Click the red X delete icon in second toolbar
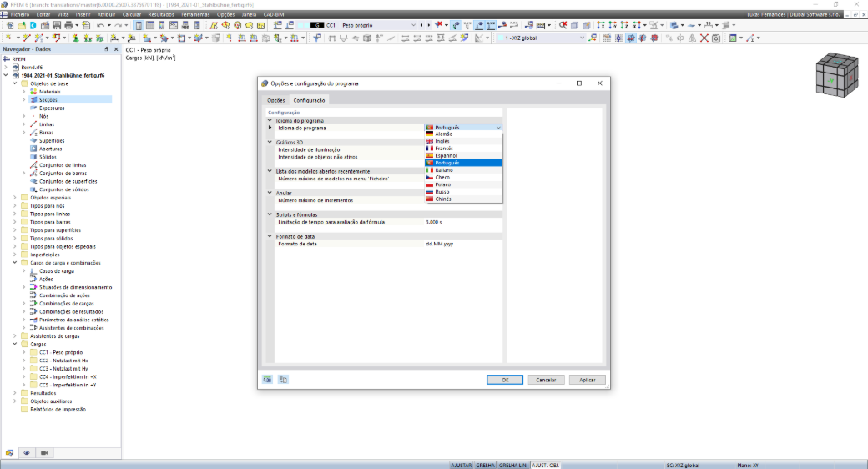 click(x=704, y=38)
